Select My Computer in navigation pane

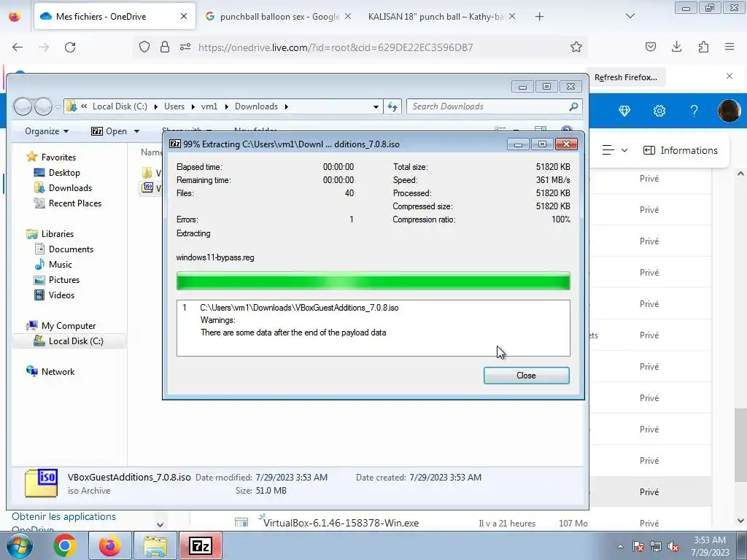point(68,326)
